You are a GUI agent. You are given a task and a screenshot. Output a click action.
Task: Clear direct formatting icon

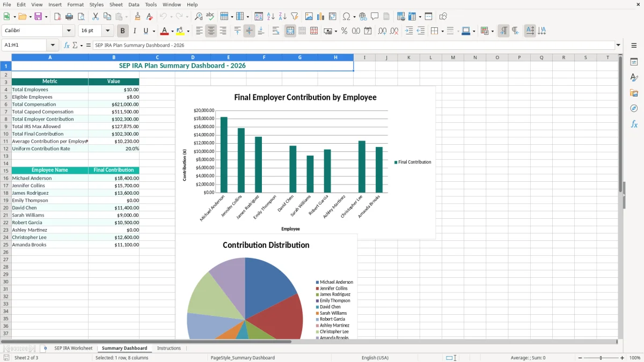pos(150,17)
